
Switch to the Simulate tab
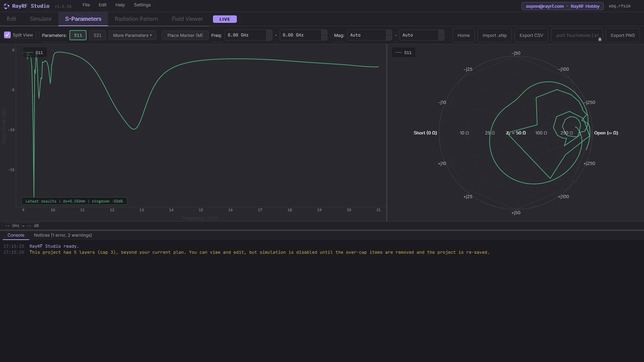tap(41, 19)
